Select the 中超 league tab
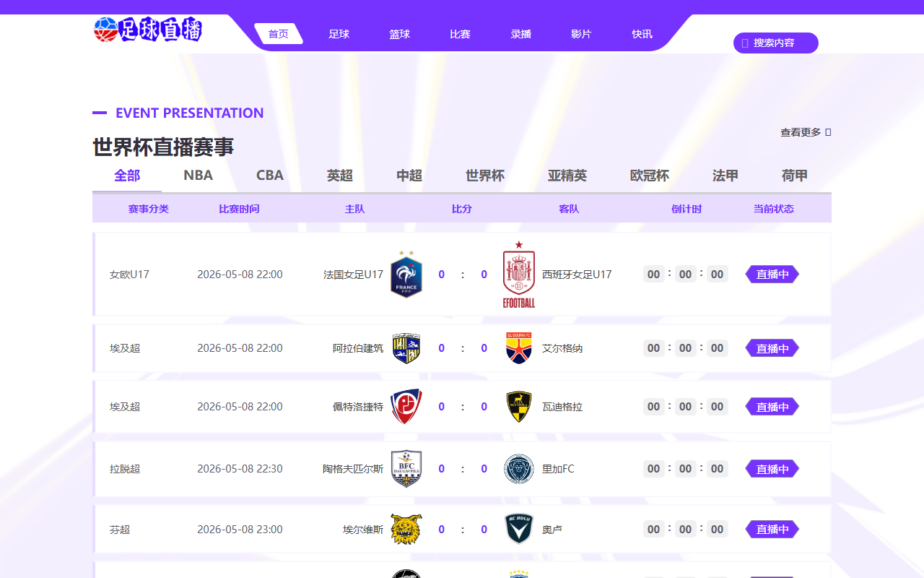The image size is (924, 578). pyautogui.click(x=409, y=176)
